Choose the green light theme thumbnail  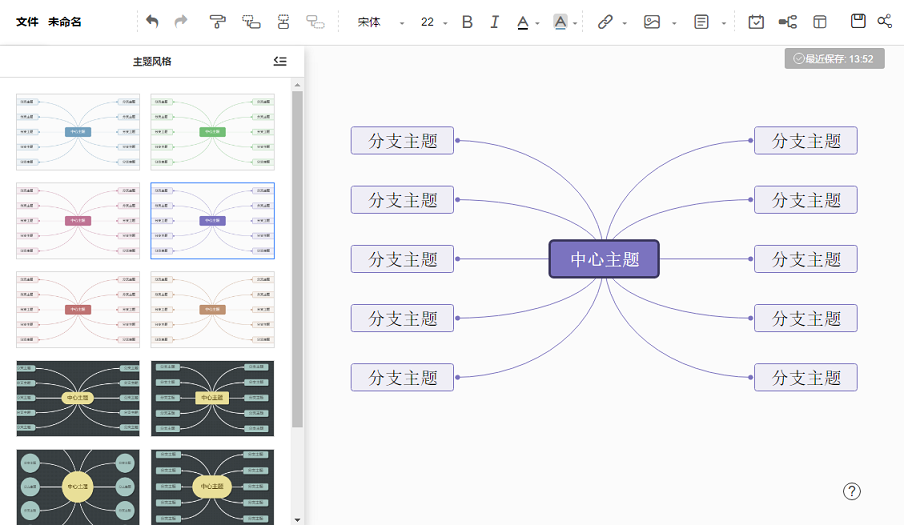coord(213,132)
